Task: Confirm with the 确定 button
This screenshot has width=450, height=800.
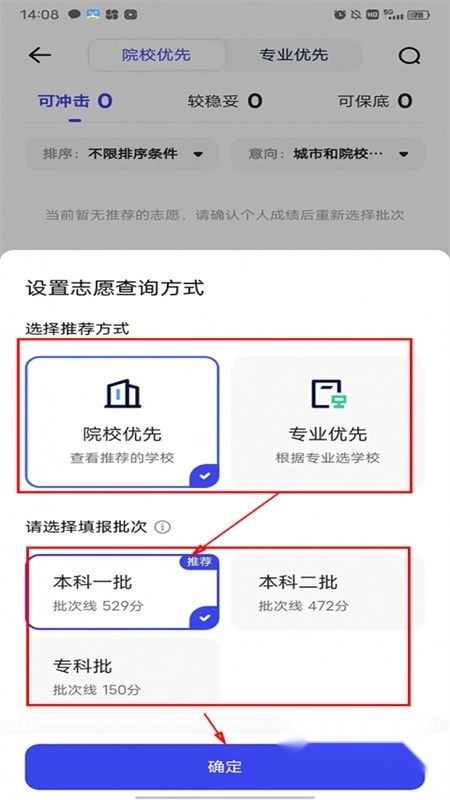Action: point(225,766)
